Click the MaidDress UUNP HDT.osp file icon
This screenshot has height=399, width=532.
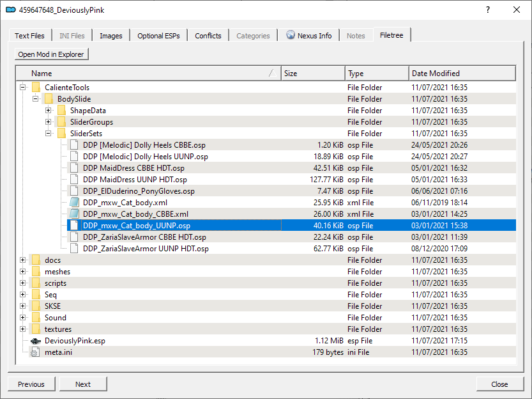pyautogui.click(x=74, y=180)
